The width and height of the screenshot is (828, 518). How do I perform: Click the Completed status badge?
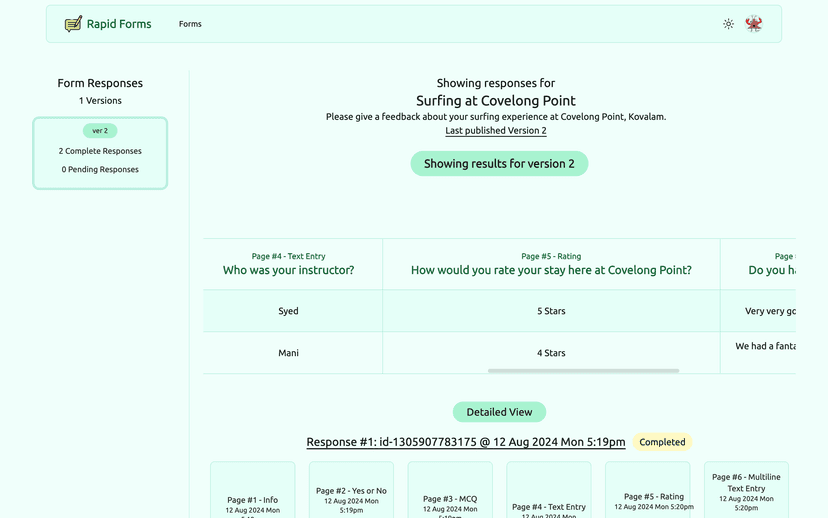pyautogui.click(x=662, y=442)
